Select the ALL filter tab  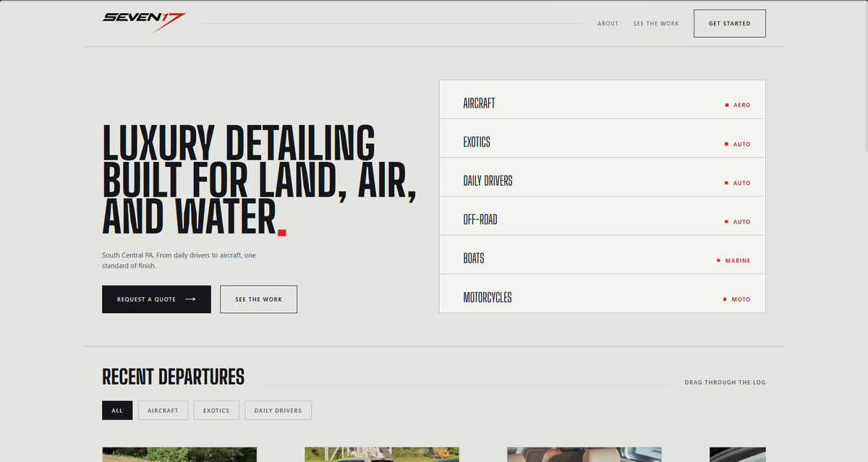point(117,411)
